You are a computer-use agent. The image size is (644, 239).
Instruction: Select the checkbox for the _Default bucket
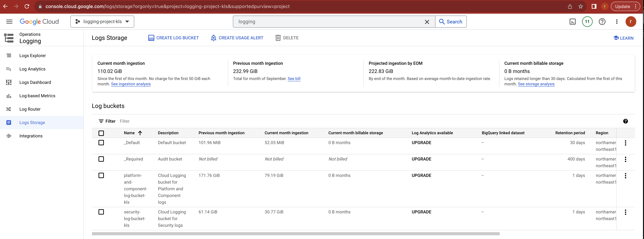101,143
